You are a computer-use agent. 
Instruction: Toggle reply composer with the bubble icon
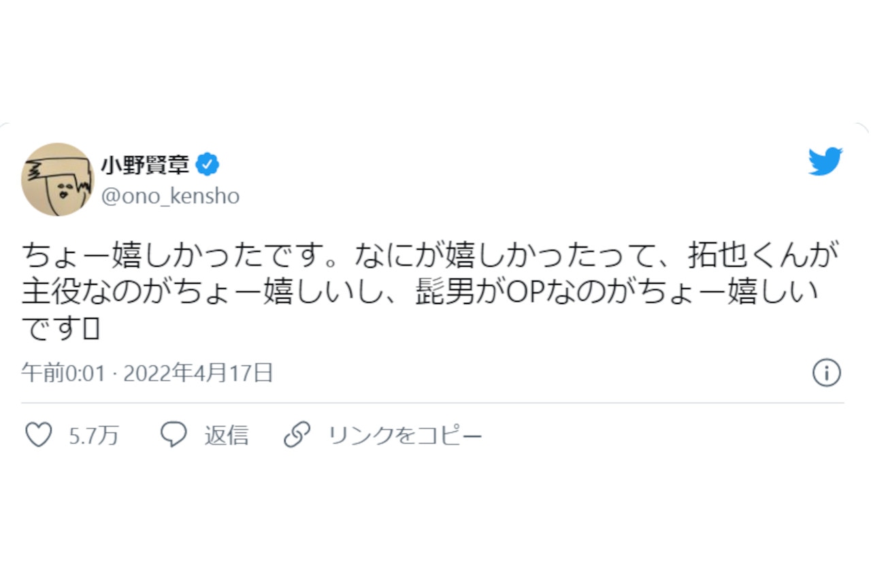[x=174, y=434]
